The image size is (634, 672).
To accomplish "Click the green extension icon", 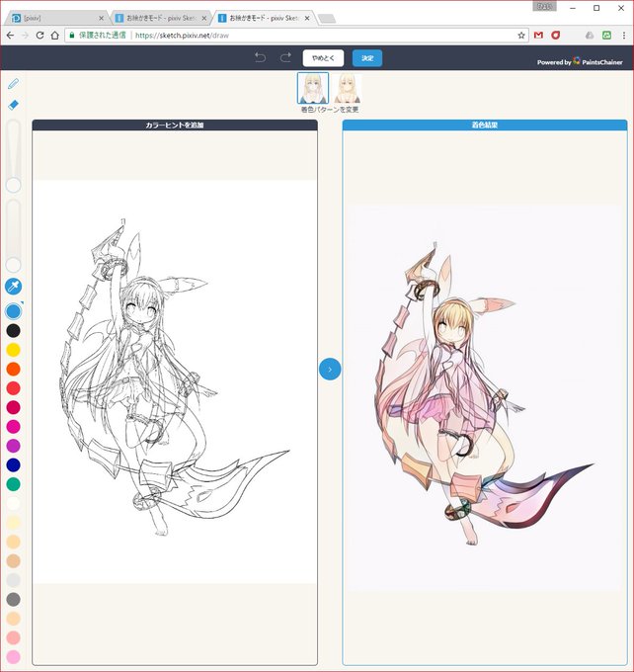I will (x=606, y=36).
